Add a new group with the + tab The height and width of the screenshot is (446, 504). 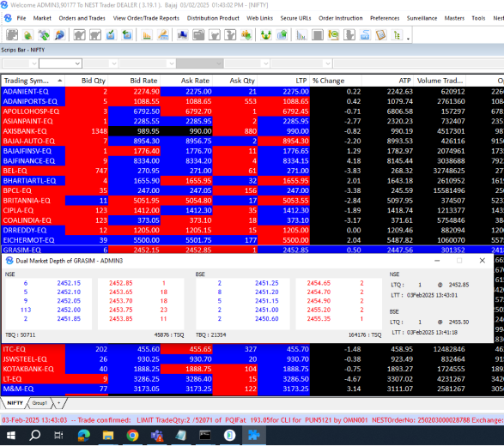[59, 403]
